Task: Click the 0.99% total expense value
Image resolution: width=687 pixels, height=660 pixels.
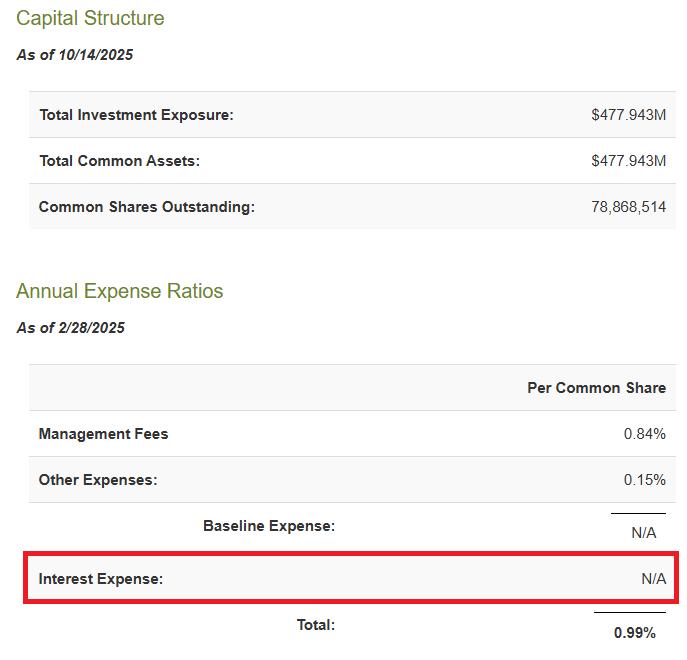Action: (635, 633)
